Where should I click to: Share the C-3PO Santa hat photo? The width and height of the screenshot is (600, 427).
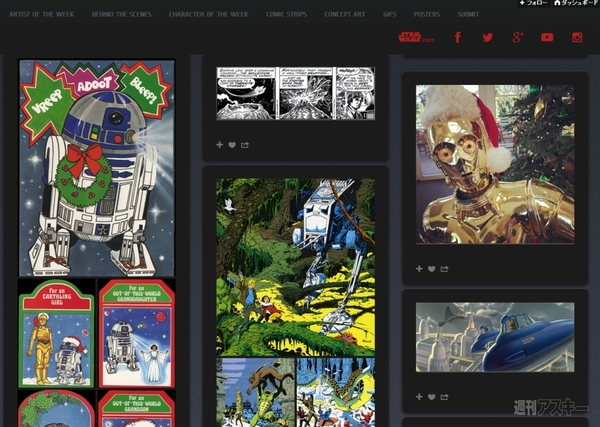[x=444, y=269]
